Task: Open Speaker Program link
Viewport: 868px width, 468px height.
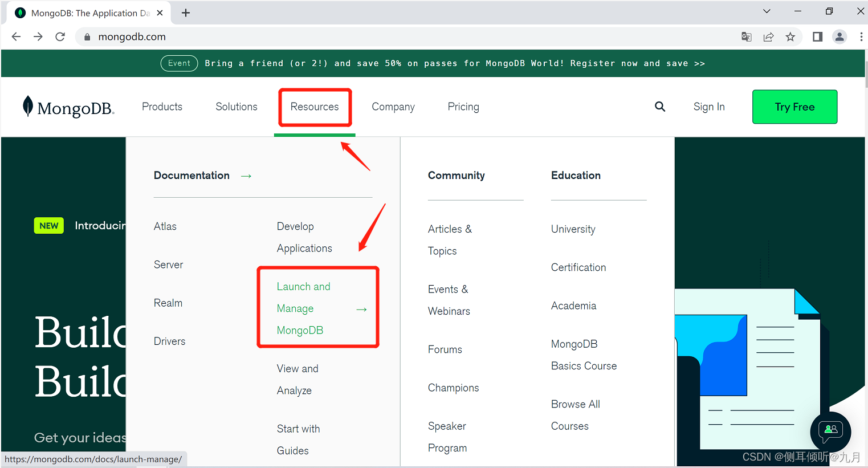Action: click(x=447, y=437)
